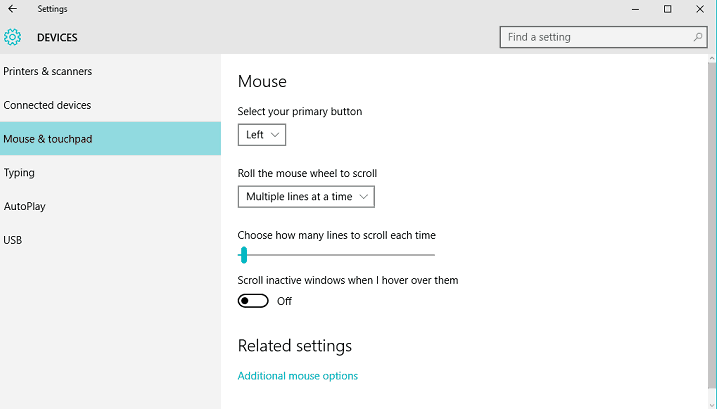Click the Devices gear icon
Viewport: 717px width, 409px height.
(13, 38)
